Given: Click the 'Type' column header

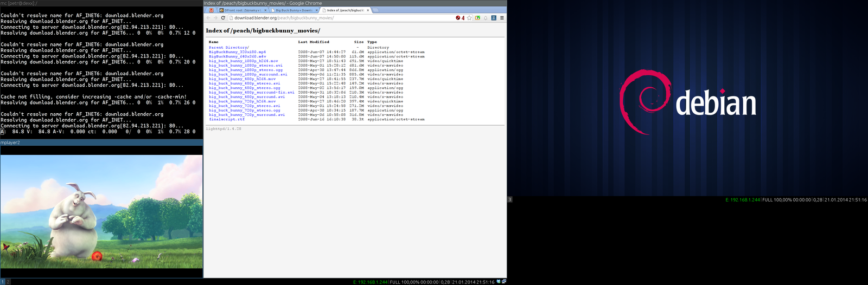Looking at the screenshot, I should point(372,42).
